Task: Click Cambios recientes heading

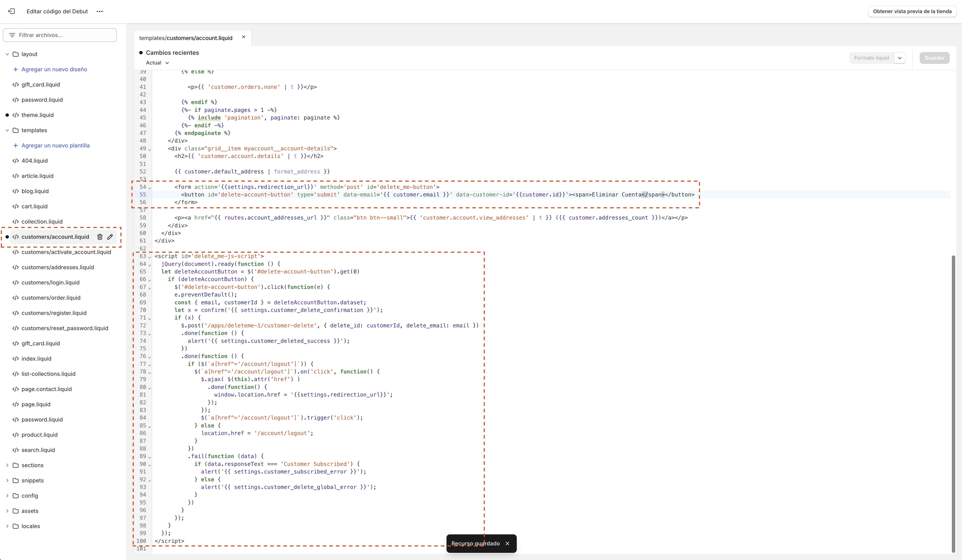Action: pyautogui.click(x=172, y=53)
